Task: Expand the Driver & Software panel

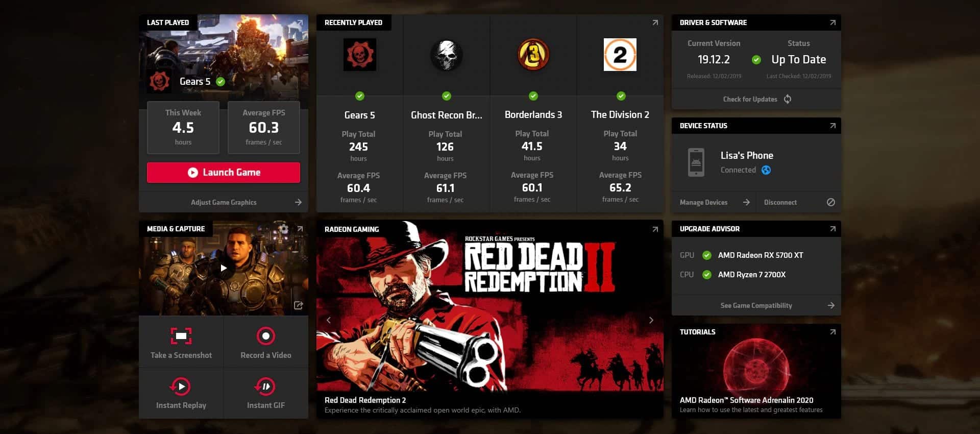Action: tap(832, 22)
